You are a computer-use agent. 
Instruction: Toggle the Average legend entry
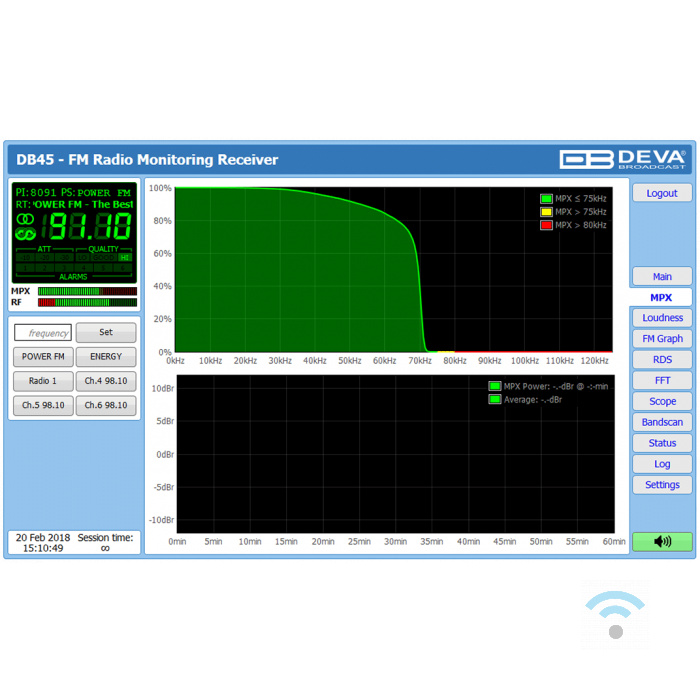(494, 399)
